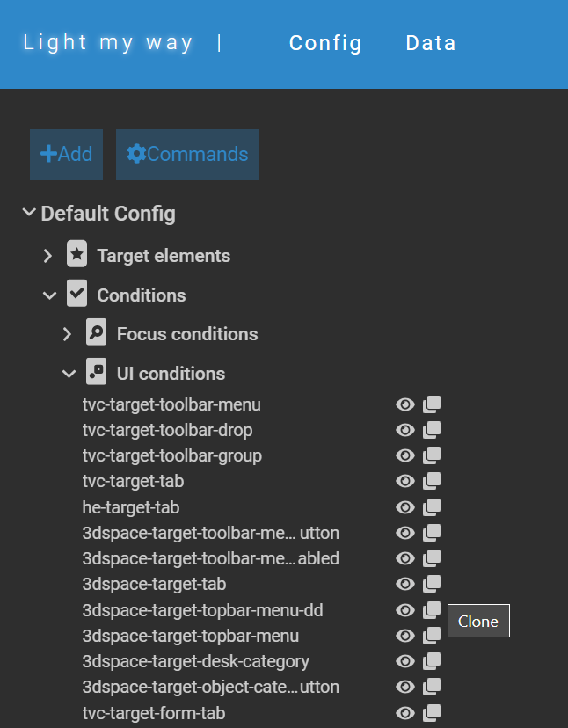
Task: Open the Commands button
Action: tap(187, 155)
